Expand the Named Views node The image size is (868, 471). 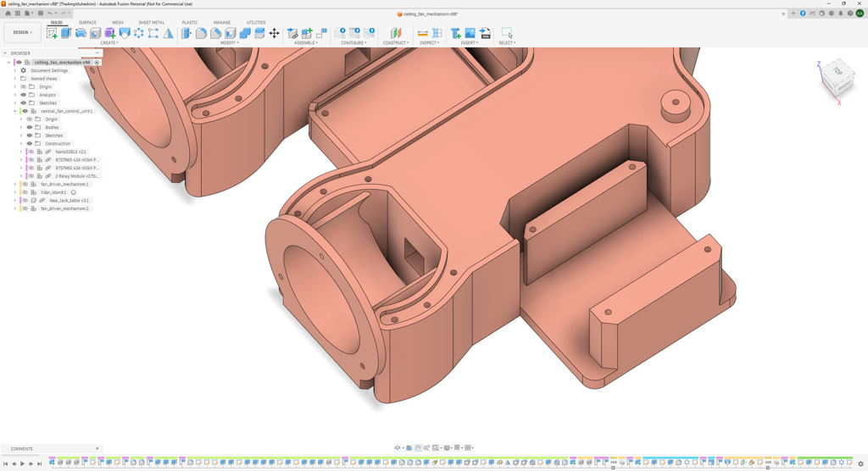pos(15,79)
